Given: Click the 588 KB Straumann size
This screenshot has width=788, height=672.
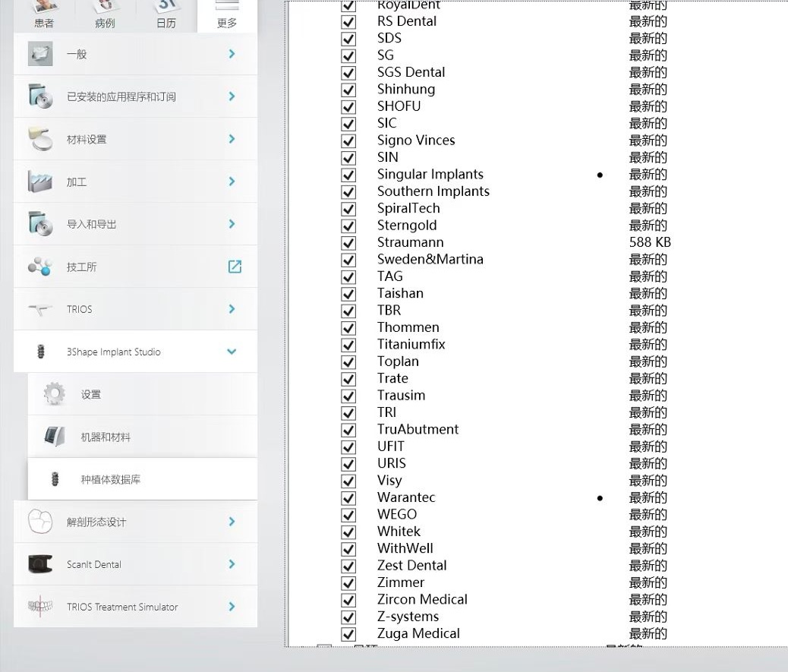Looking at the screenshot, I should [x=650, y=242].
